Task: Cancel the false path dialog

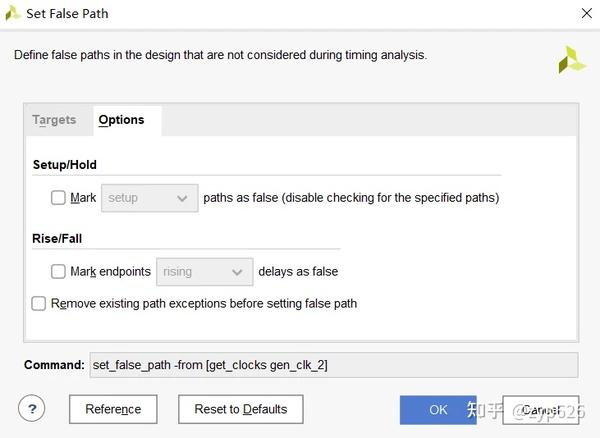Action: click(x=540, y=409)
